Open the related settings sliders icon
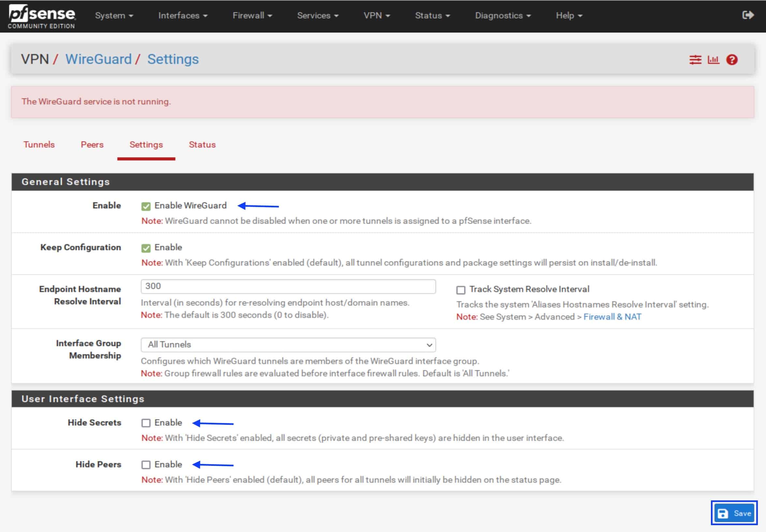The height and width of the screenshot is (532, 766). [695, 60]
